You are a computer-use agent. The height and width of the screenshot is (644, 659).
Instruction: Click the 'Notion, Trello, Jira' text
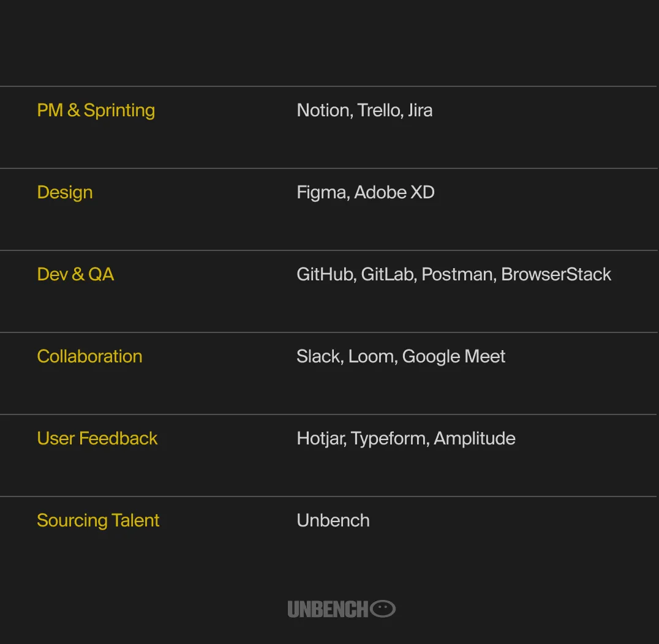pos(364,110)
